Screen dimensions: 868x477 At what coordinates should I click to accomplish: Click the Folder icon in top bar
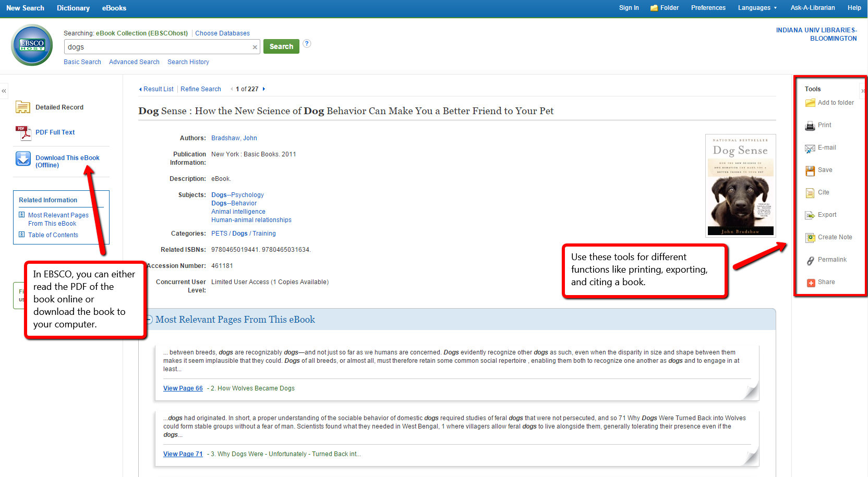(654, 8)
